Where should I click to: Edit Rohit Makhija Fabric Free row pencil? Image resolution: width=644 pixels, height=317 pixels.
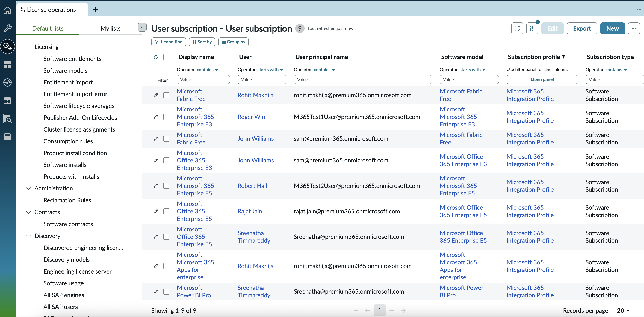click(156, 95)
